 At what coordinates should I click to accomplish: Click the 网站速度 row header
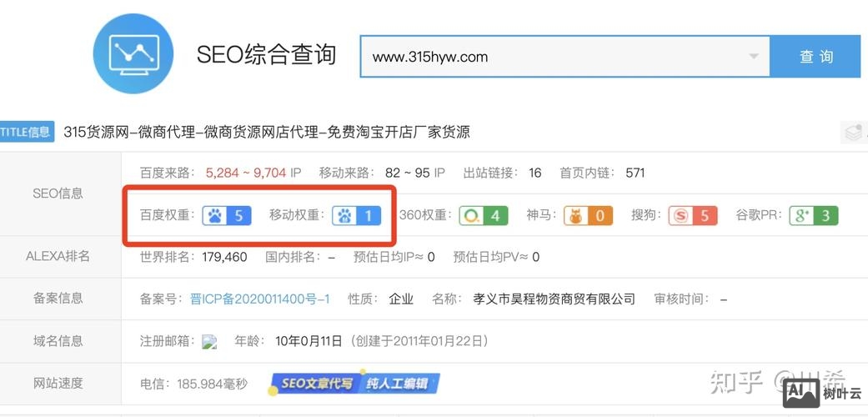(58, 383)
